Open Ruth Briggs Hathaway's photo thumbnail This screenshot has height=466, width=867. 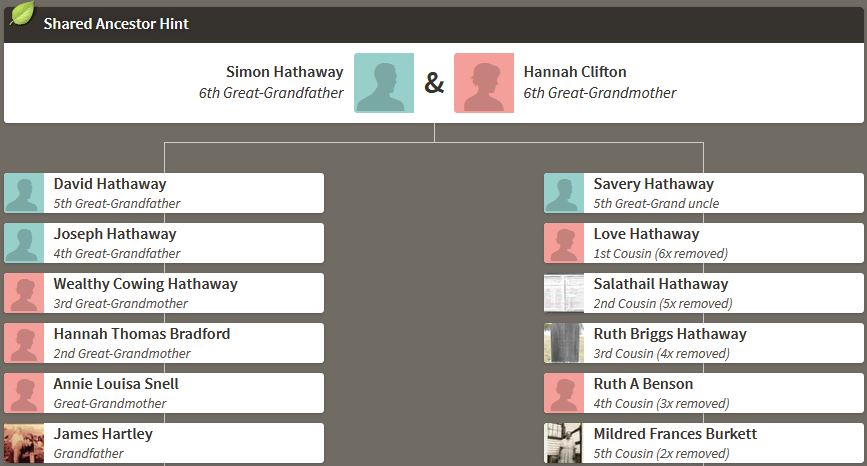click(x=564, y=343)
